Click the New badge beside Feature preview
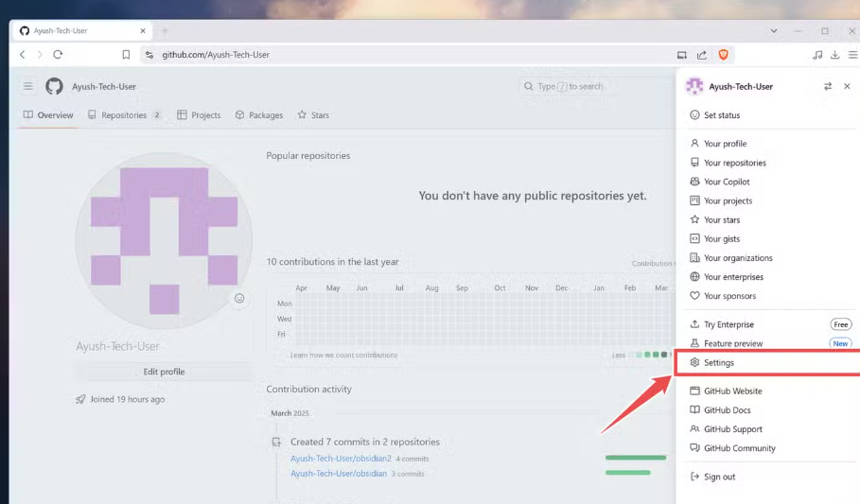Screen dimensions: 860x504 point(840,343)
